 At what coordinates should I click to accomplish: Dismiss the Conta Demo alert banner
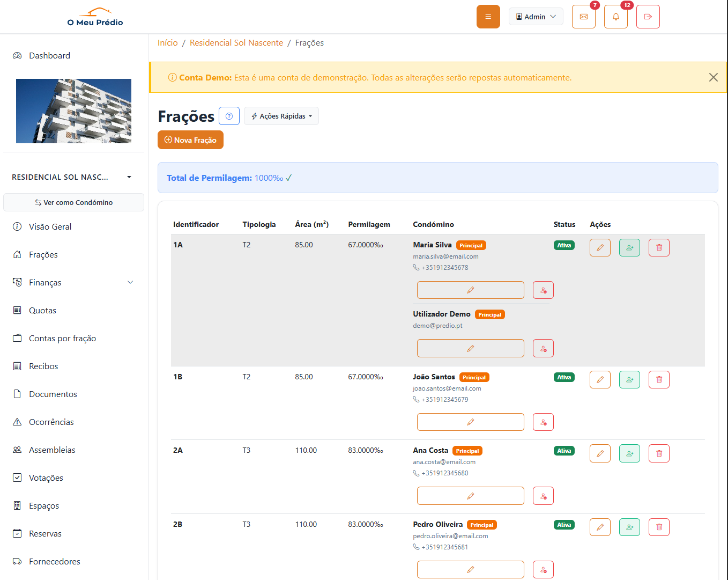713,77
